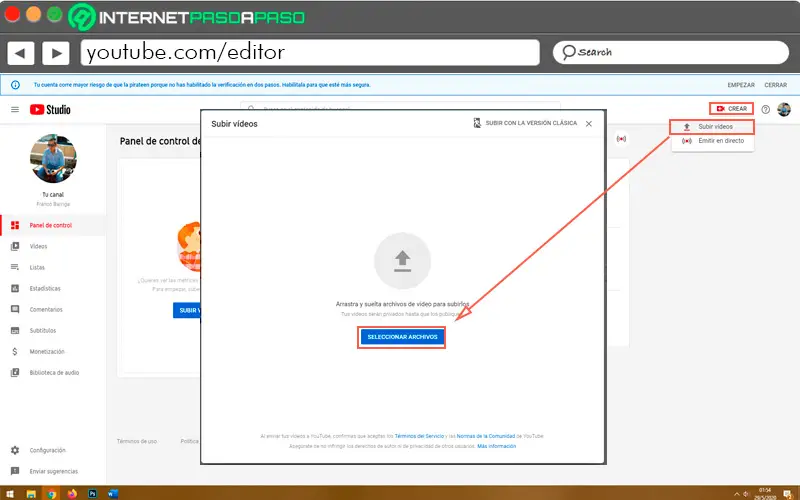Open Word from the taskbar
This screenshot has height=500, width=800.
coord(113,493)
